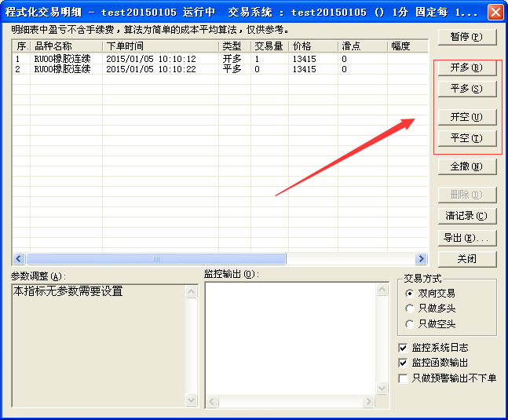Click the trade table left scroll arrow
Screen dimensions: 508x420
point(19,259)
